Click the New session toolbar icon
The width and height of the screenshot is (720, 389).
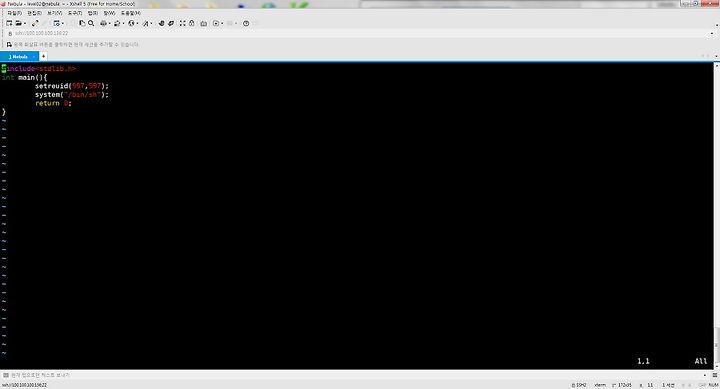pos(9,23)
